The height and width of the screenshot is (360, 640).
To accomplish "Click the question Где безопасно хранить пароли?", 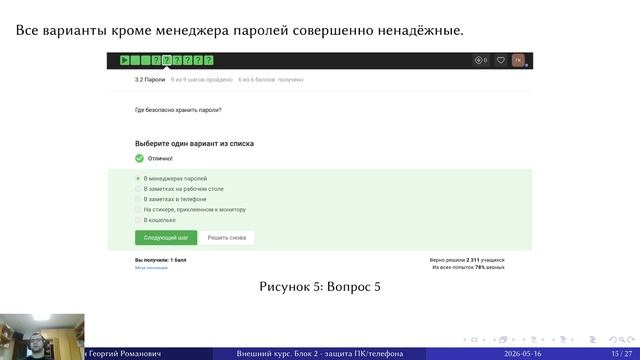I will [178, 110].
